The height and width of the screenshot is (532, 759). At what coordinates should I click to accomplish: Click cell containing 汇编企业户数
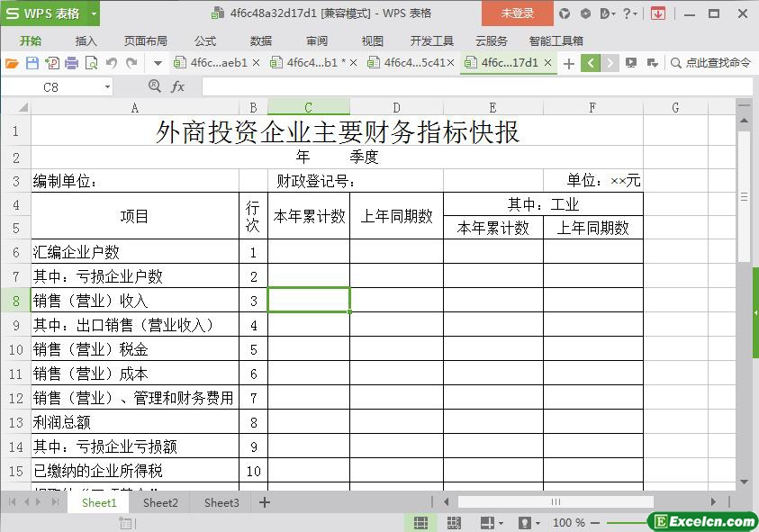[135, 252]
